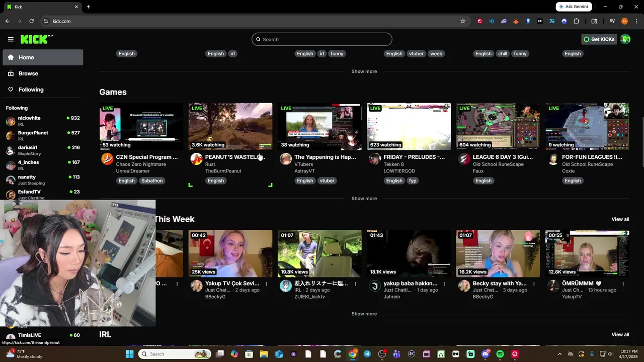Open Ask Gemini in Chrome
The width and height of the screenshot is (644, 362).
tap(574, 7)
